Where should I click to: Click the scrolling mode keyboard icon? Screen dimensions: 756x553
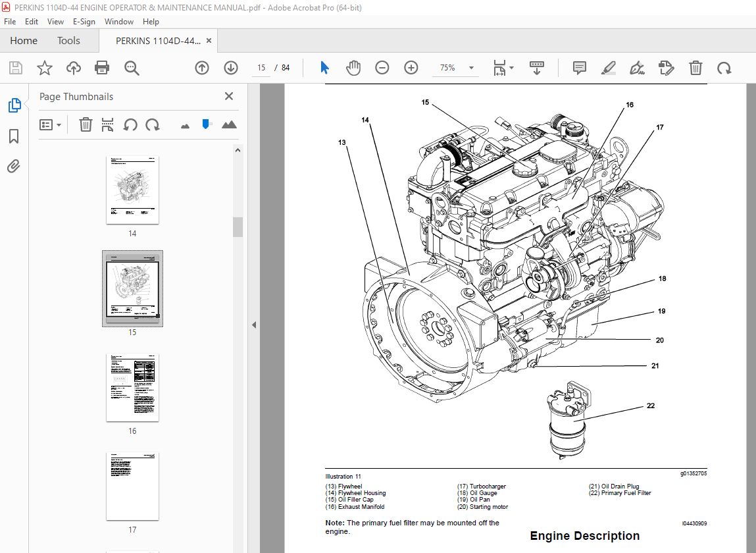pos(537,68)
